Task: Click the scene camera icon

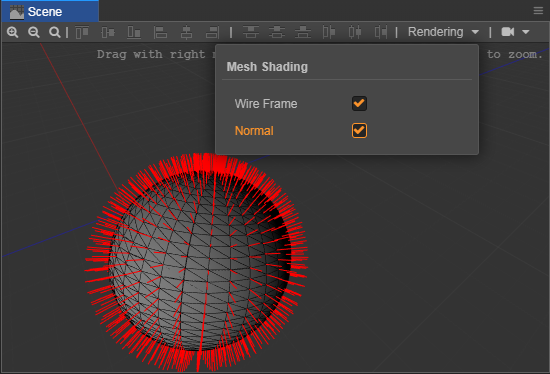Action: click(x=508, y=32)
